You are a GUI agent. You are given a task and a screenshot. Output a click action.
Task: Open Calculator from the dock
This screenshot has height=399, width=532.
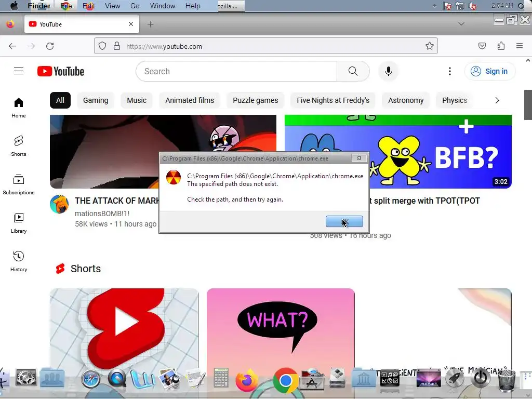coord(221,378)
